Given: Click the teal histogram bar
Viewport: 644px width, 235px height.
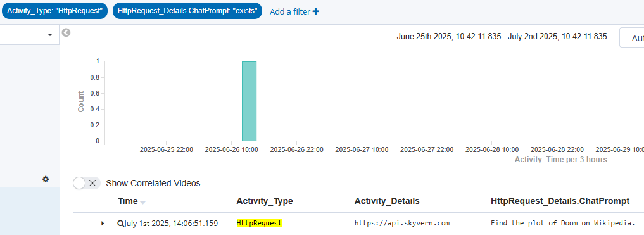Looking at the screenshot, I should pyautogui.click(x=249, y=101).
